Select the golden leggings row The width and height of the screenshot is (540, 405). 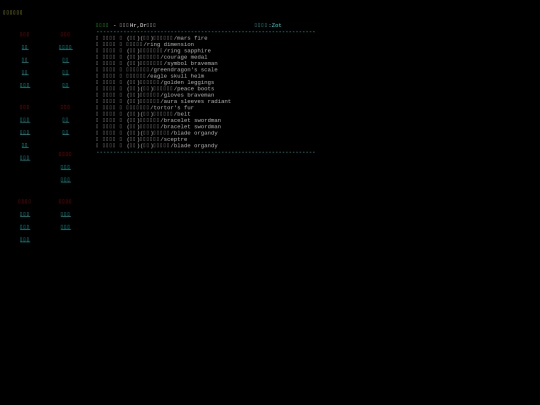click(x=155, y=82)
